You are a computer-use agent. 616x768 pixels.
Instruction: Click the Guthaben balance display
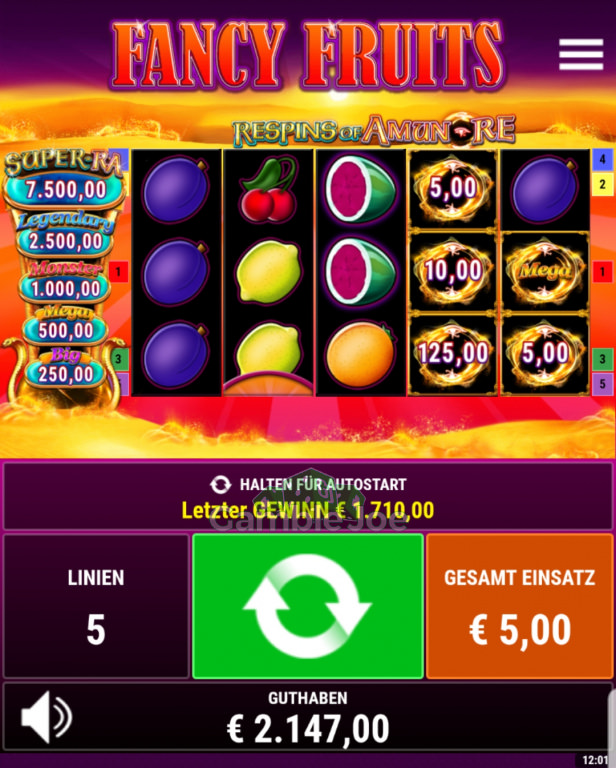[x=308, y=717]
